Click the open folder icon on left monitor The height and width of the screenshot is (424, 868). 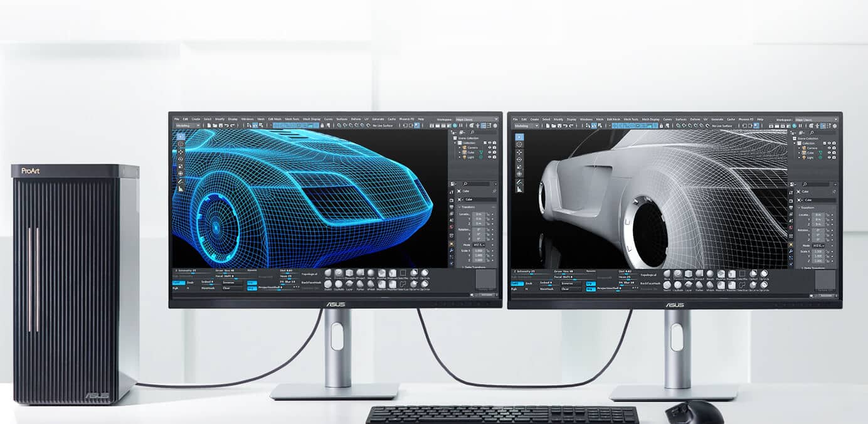[214, 125]
